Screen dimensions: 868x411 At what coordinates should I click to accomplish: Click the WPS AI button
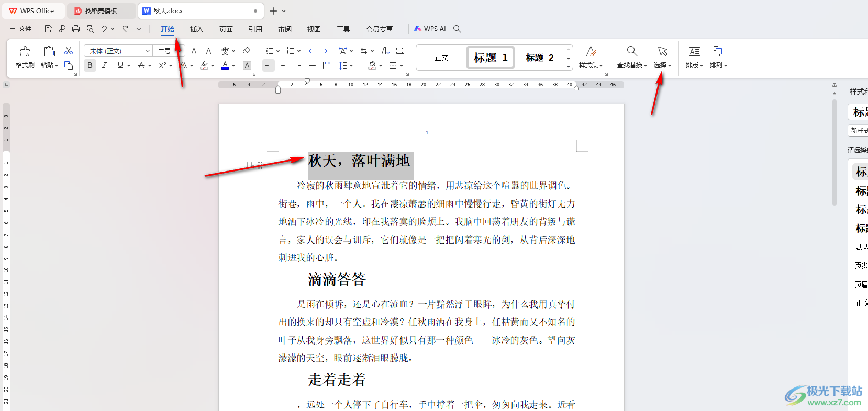[x=430, y=29]
